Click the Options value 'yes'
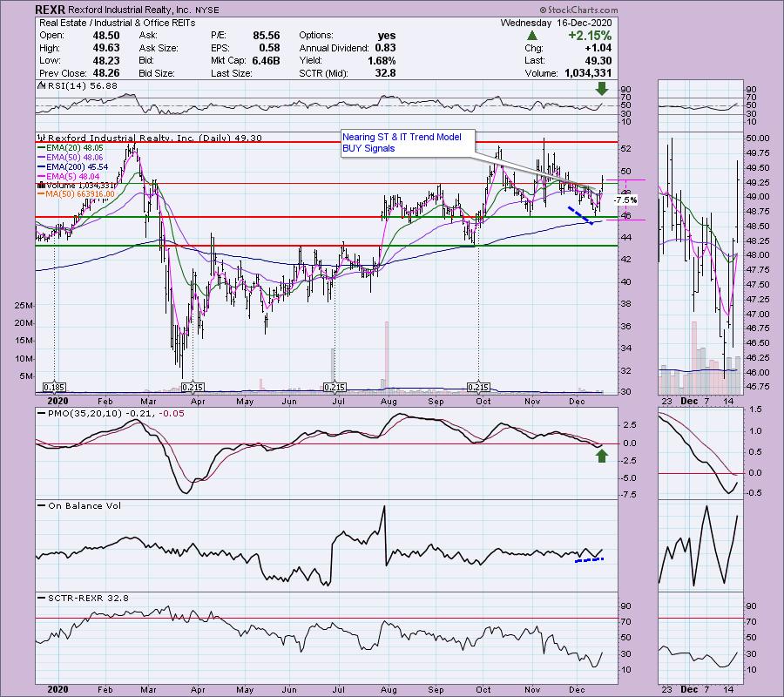The image size is (784, 697). point(387,36)
